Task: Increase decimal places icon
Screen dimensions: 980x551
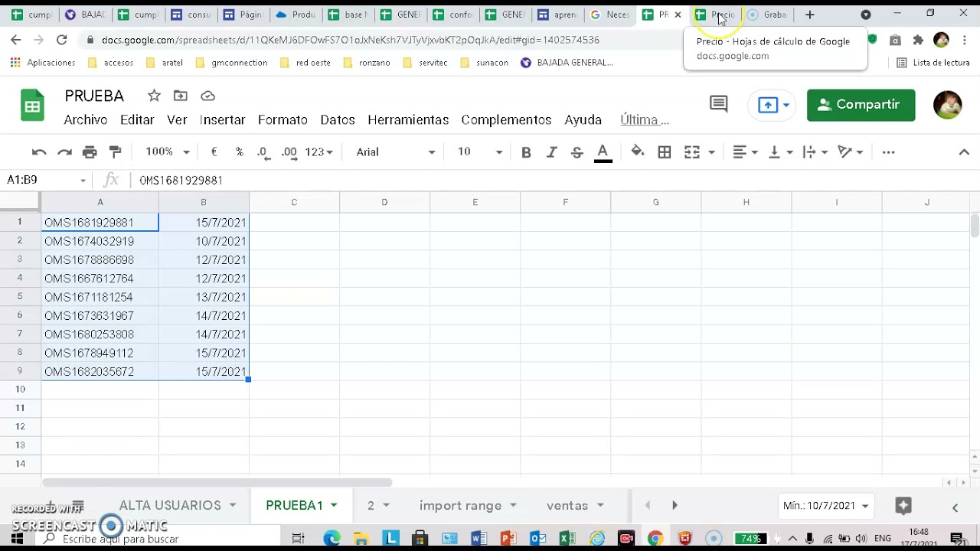Action: (x=289, y=152)
